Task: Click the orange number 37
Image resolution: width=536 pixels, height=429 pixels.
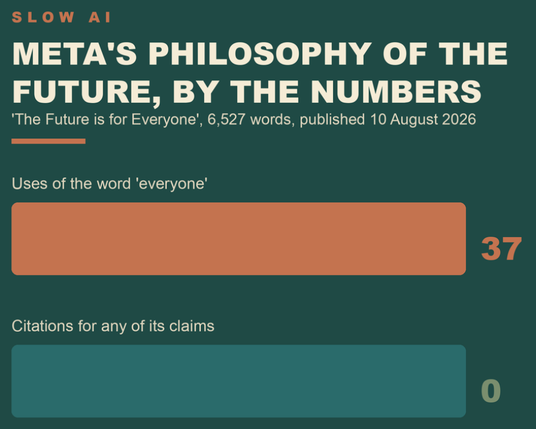Action: (501, 249)
